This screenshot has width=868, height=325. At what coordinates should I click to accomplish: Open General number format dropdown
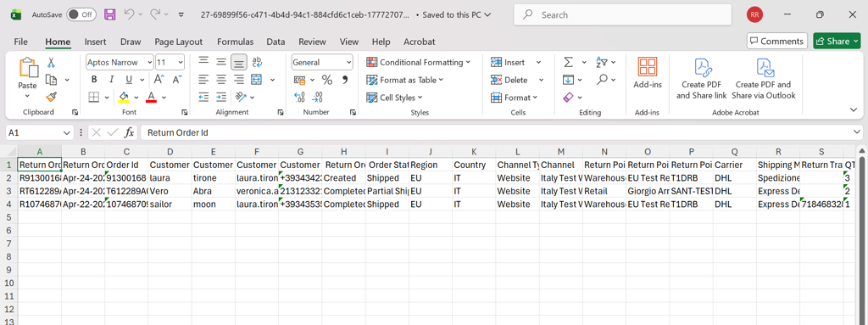pyautogui.click(x=348, y=63)
